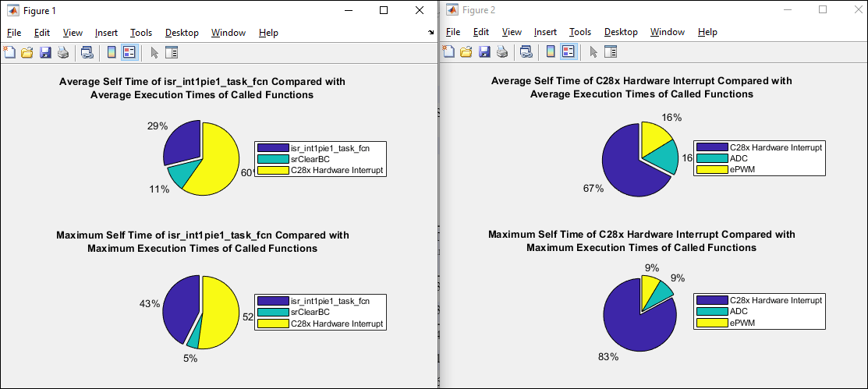Click Print Figure icon in Figure 1 toolbar
The height and width of the screenshot is (389, 868).
pyautogui.click(x=62, y=52)
